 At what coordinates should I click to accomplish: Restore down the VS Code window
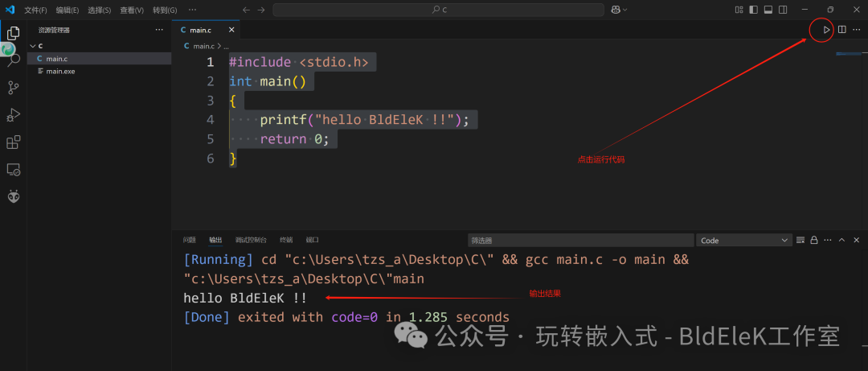point(830,10)
